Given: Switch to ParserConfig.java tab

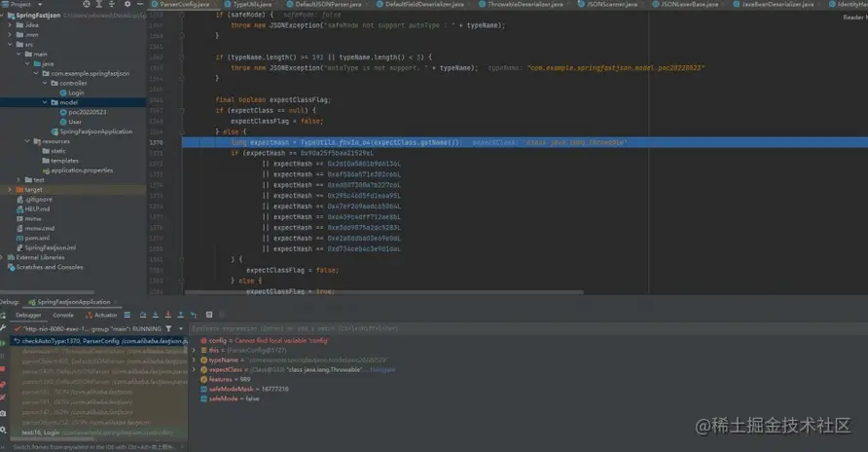Looking at the screenshot, I should [x=184, y=4].
